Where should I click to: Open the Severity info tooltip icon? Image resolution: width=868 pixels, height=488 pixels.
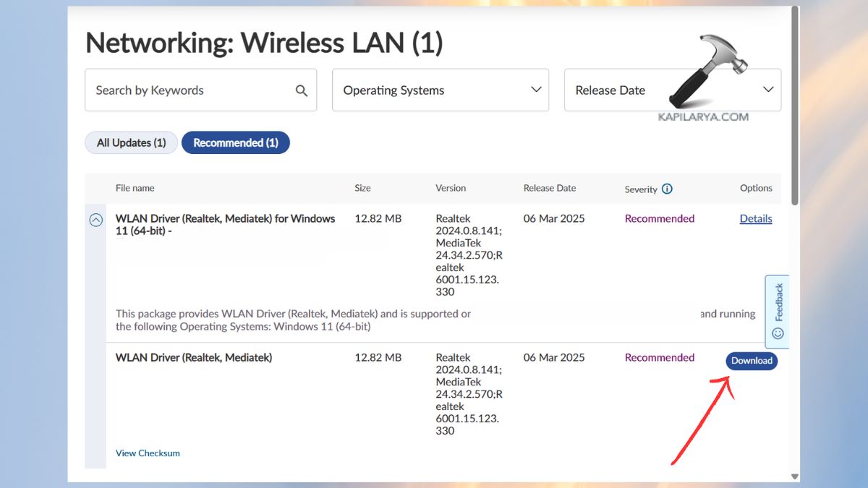click(668, 189)
